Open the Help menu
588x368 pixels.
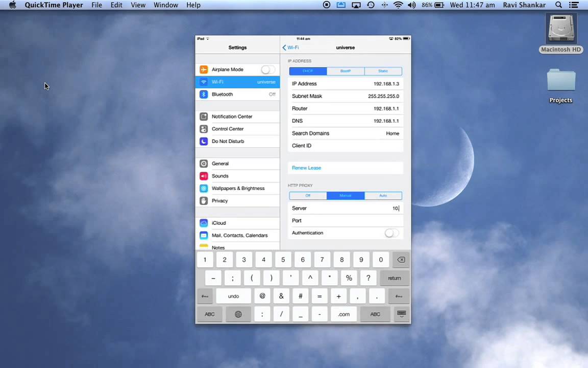click(193, 5)
